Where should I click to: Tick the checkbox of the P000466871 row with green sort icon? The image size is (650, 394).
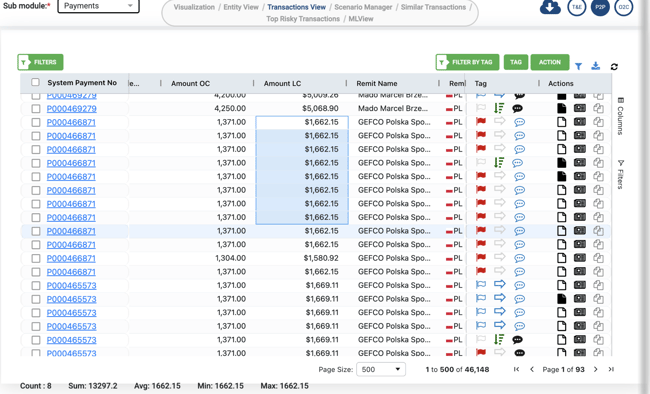(x=36, y=163)
